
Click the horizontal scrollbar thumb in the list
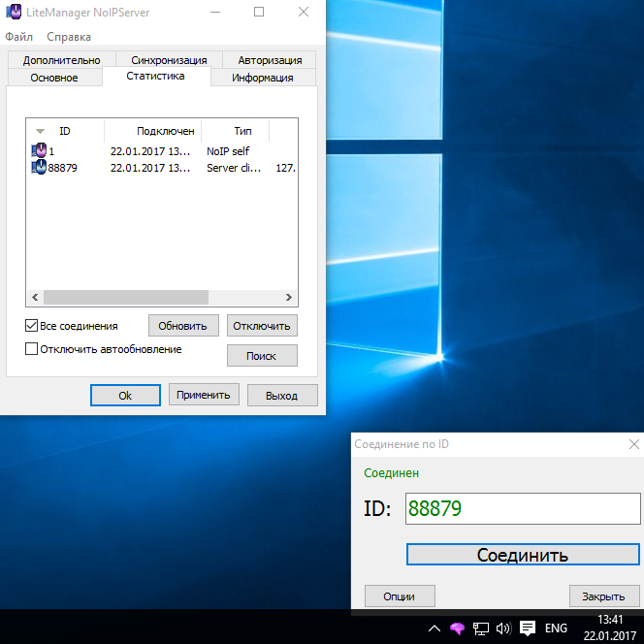[x=126, y=297]
